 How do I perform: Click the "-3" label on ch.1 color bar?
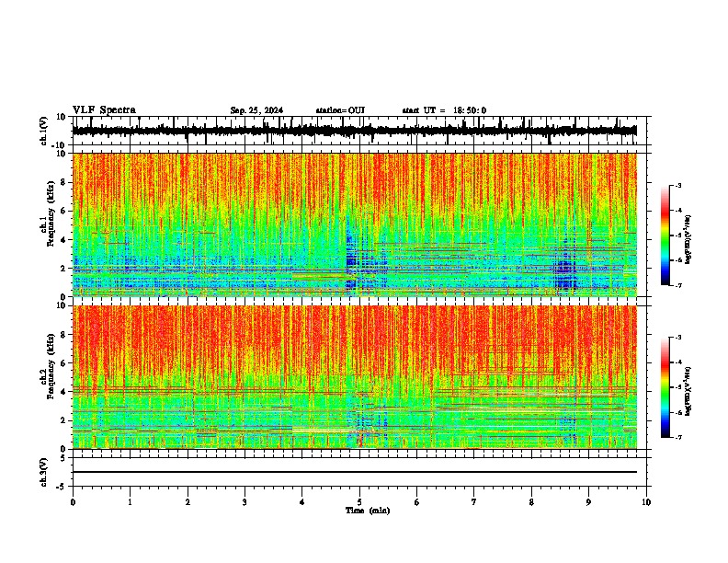click(677, 185)
